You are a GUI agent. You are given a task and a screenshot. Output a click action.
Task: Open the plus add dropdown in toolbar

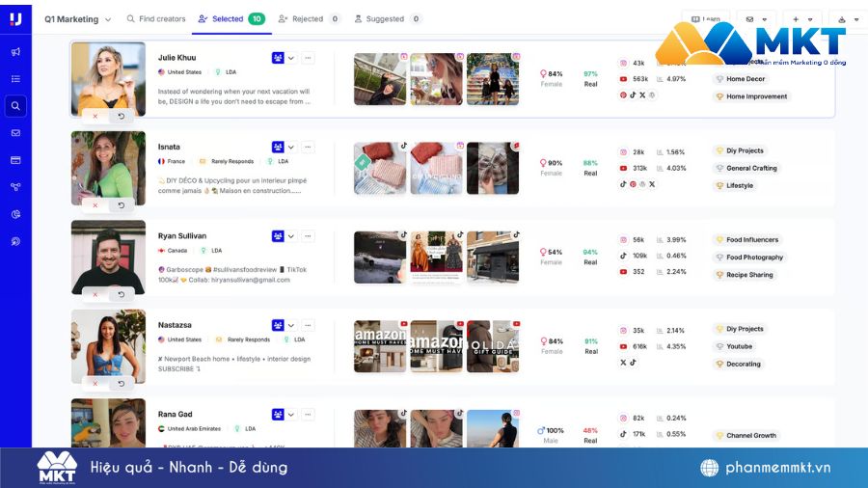(x=802, y=19)
